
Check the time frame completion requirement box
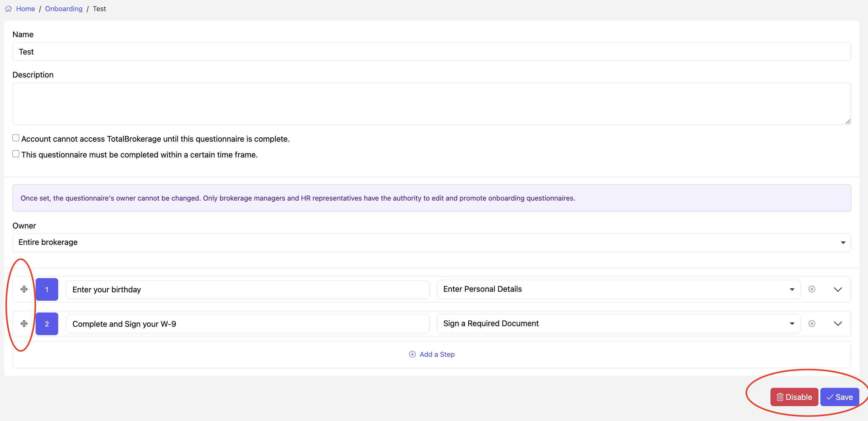pyautogui.click(x=16, y=154)
